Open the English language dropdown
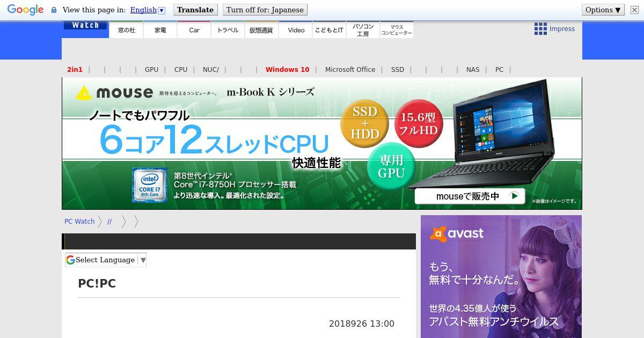Screen dimensions: 644x338 pos(148,10)
